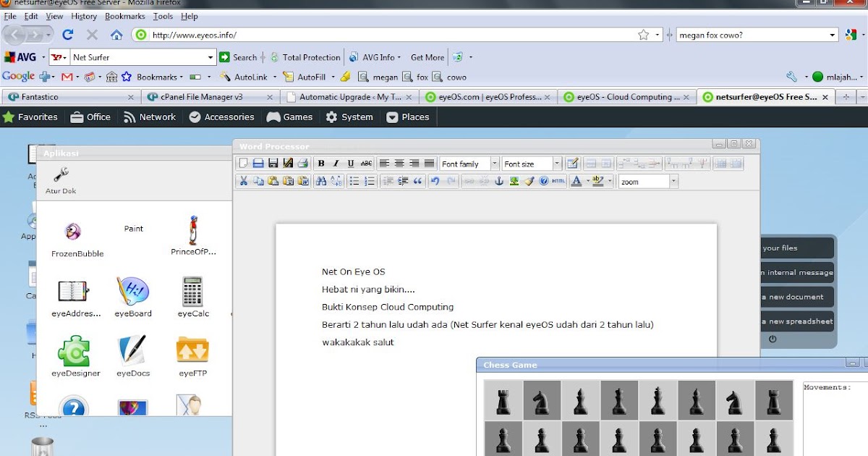
Task: Apply highlight color with the ab swatch
Action: click(598, 181)
